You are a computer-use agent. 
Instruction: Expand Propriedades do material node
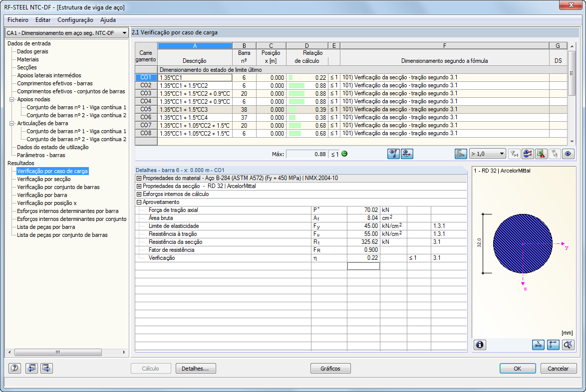pos(139,179)
